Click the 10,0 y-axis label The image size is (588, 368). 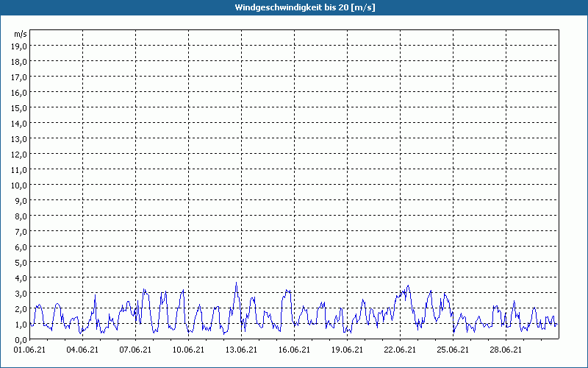(21, 185)
